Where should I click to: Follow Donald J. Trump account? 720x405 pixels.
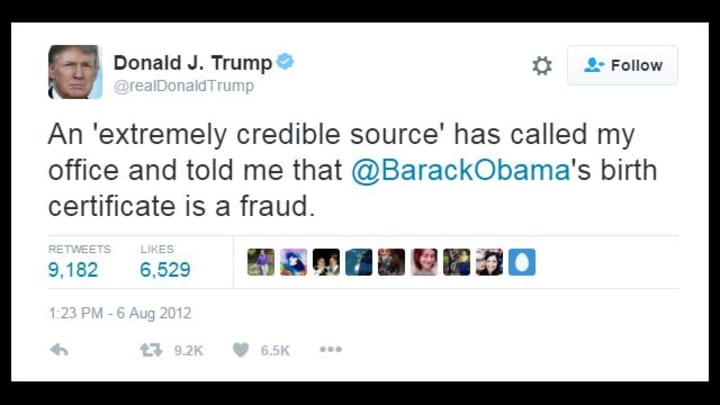[622, 65]
